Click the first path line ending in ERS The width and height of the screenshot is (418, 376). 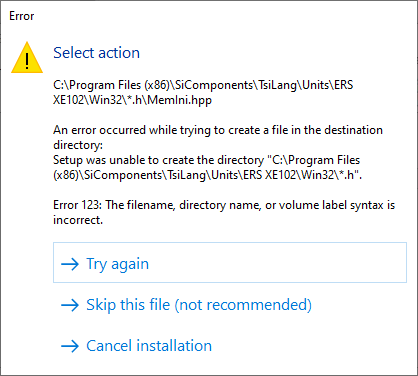coord(203,85)
